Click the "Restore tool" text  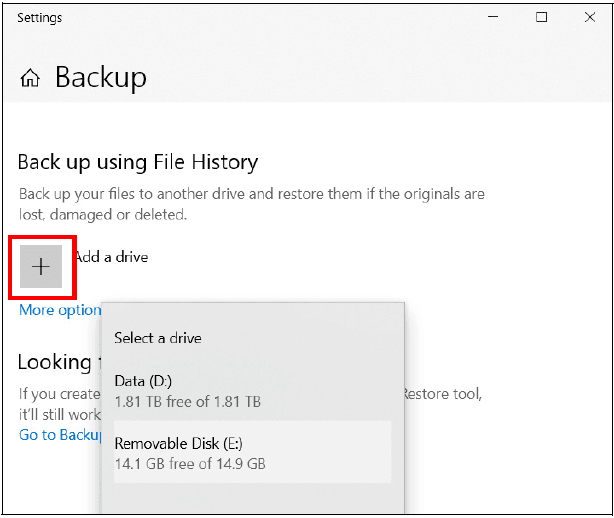[442, 394]
